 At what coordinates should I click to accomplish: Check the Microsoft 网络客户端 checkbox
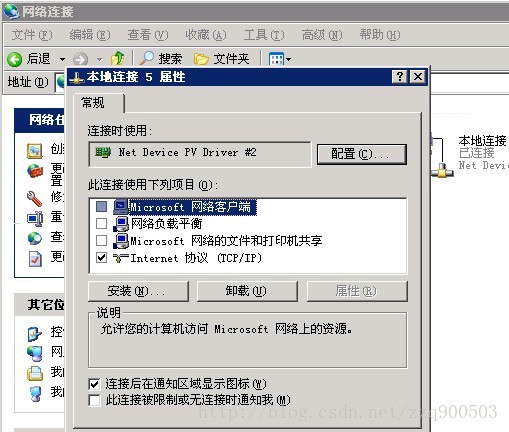(101, 206)
